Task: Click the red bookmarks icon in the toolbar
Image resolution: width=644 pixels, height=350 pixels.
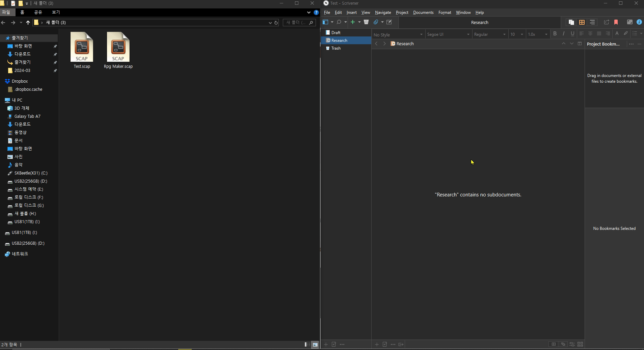Action: click(616, 22)
